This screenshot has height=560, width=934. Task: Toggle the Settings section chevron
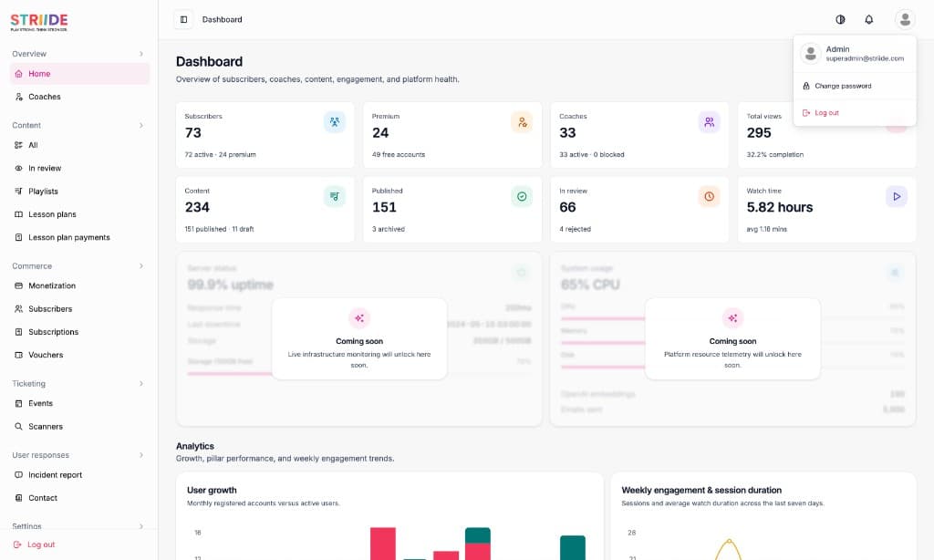(x=141, y=526)
